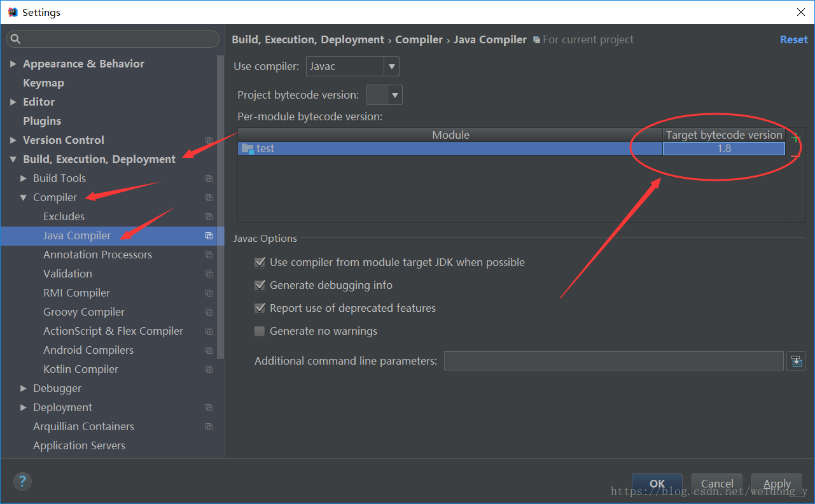
Task: Open the expand field icon beside command line parameters
Action: [796, 361]
